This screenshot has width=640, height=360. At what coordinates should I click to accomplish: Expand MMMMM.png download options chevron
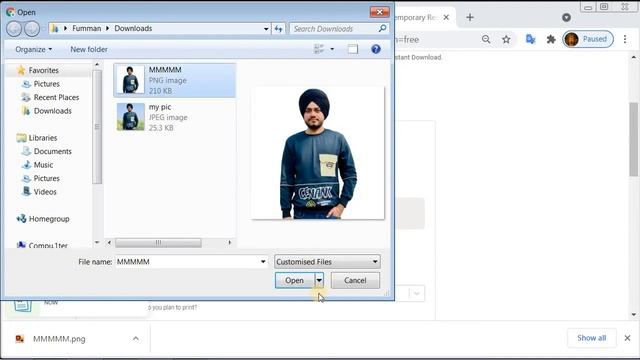point(136,338)
